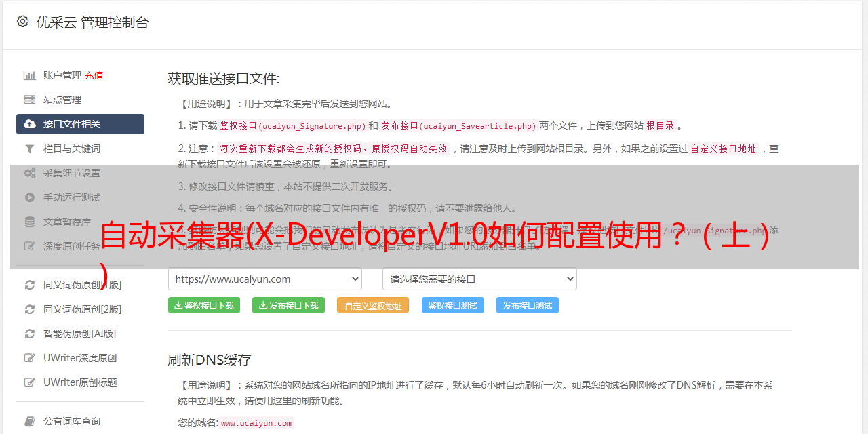The width and height of the screenshot is (868, 434).
Task: Click the play circle icon for 手动运行测试
Action: coord(30,197)
